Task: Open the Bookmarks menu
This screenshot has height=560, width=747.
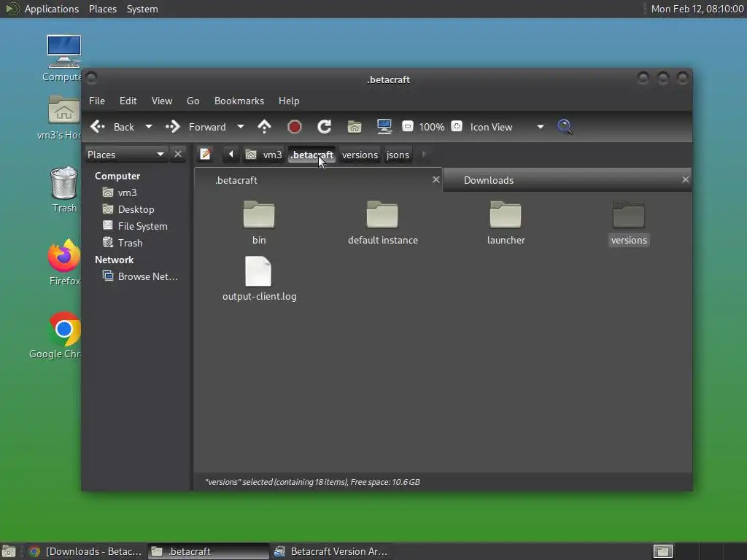Action: [239, 101]
